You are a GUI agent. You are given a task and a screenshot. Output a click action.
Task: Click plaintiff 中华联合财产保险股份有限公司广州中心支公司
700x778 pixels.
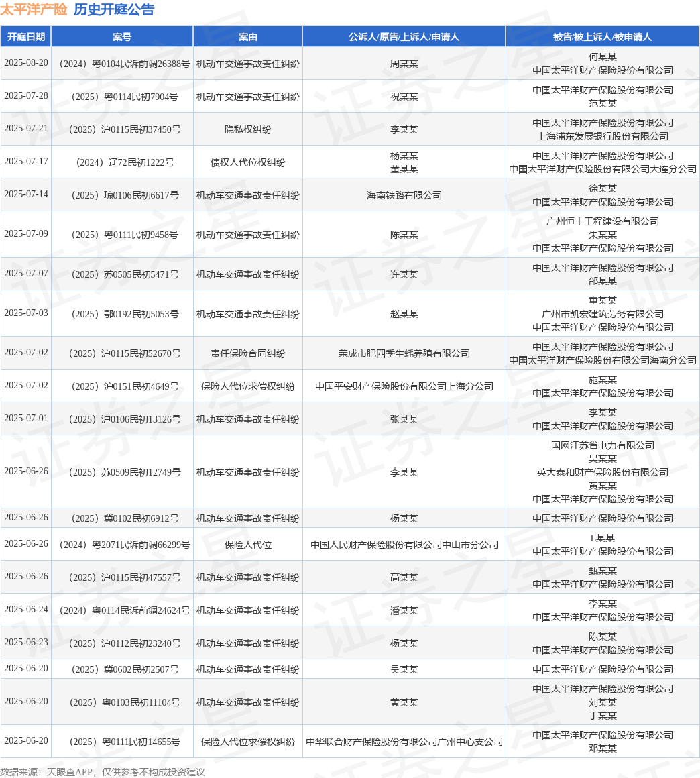click(404, 742)
